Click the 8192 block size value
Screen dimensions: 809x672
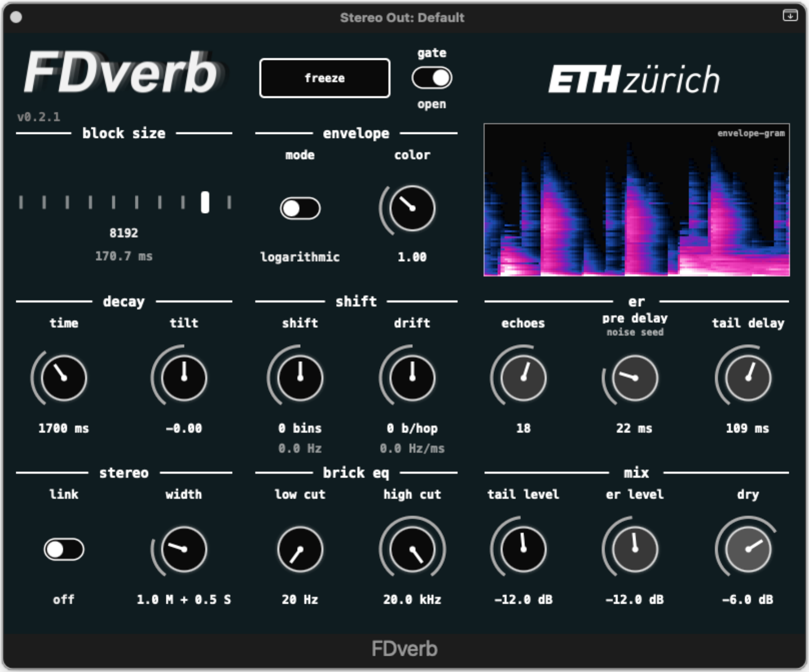[x=124, y=233]
